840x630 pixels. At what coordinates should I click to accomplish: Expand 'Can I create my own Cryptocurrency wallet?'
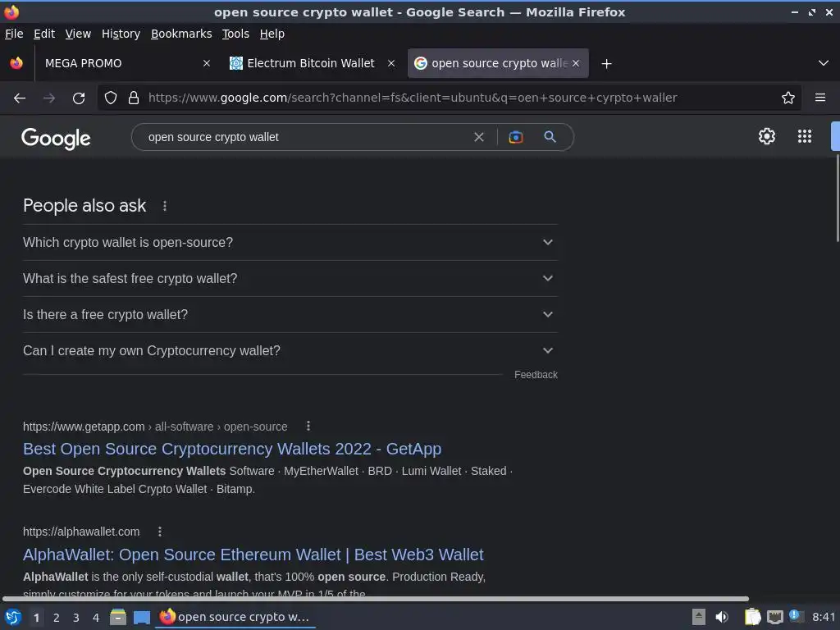tap(290, 350)
